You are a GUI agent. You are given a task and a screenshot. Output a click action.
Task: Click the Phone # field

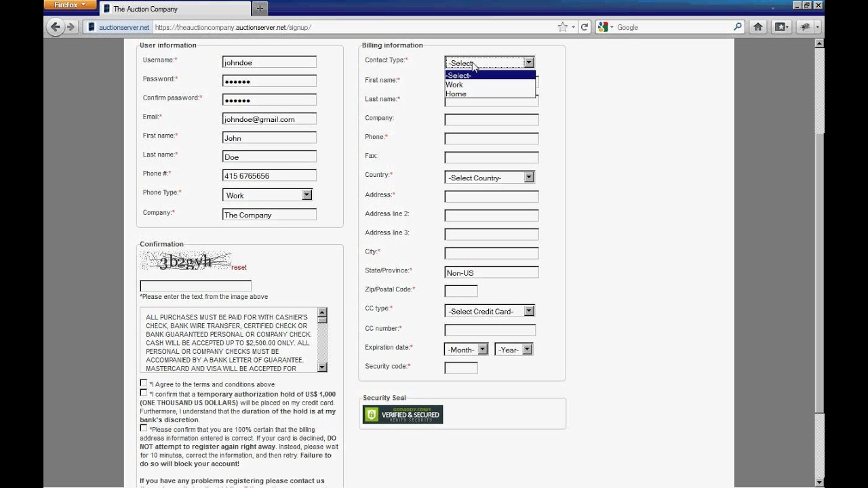click(269, 176)
